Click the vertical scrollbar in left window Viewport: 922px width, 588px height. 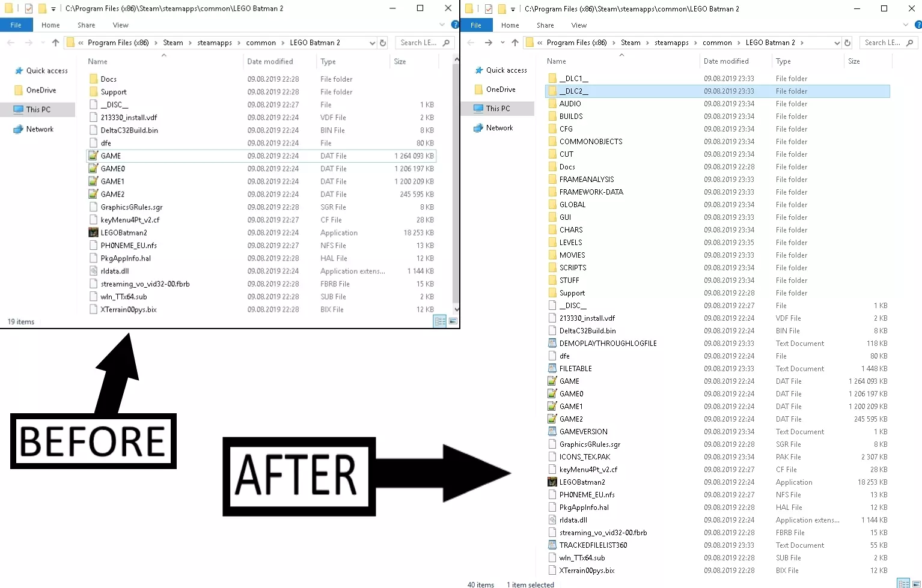pos(456,184)
